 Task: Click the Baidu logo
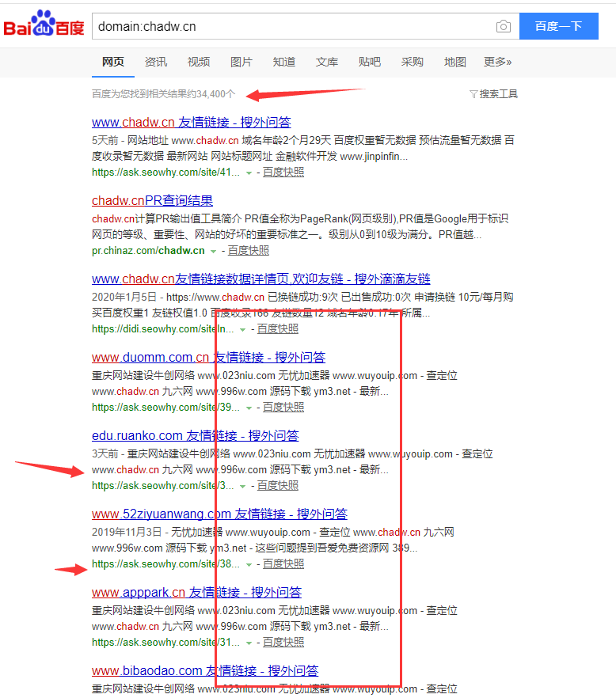click(44, 24)
